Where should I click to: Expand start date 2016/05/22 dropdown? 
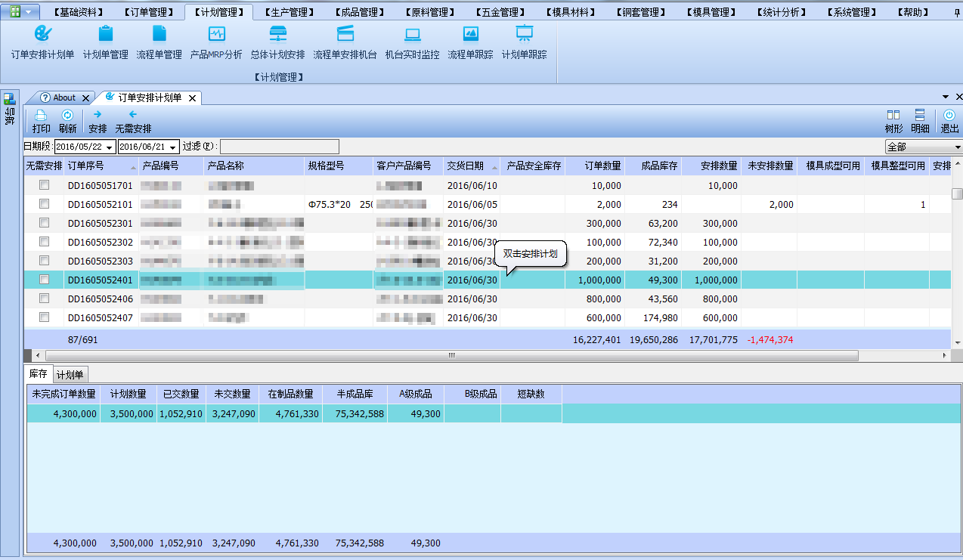coord(110,147)
